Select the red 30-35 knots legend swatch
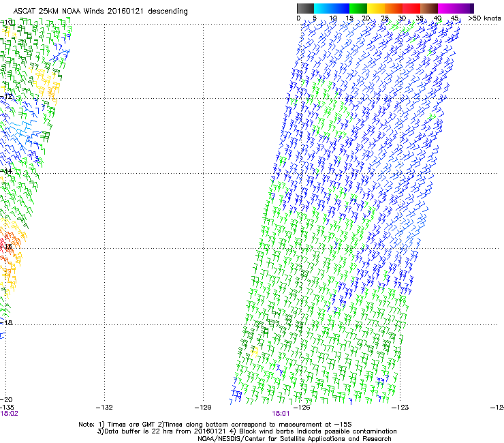 tap(411, 8)
